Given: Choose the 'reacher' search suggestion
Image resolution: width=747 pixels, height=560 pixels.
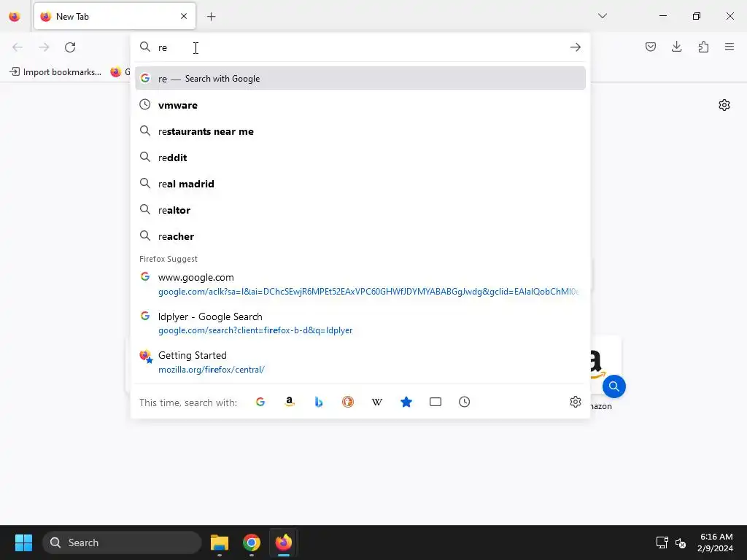Looking at the screenshot, I should tap(360, 236).
